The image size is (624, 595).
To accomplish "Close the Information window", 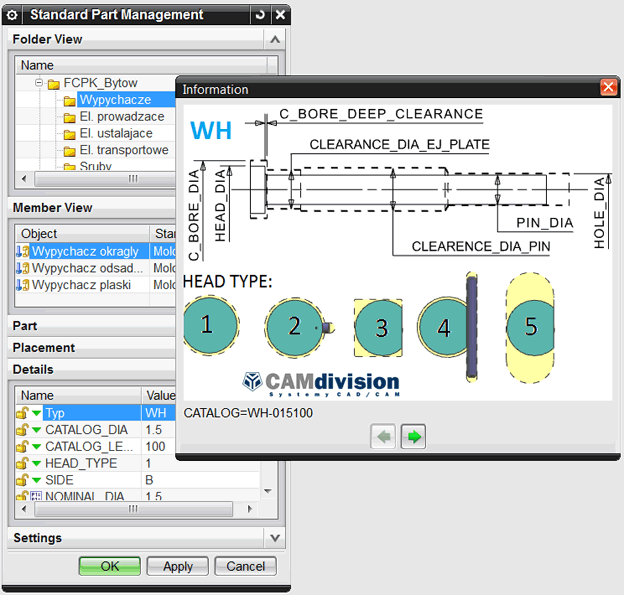I will click(608, 87).
